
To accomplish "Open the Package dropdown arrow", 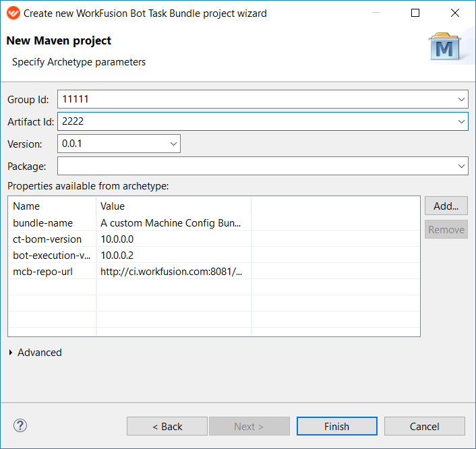I will 461,166.
